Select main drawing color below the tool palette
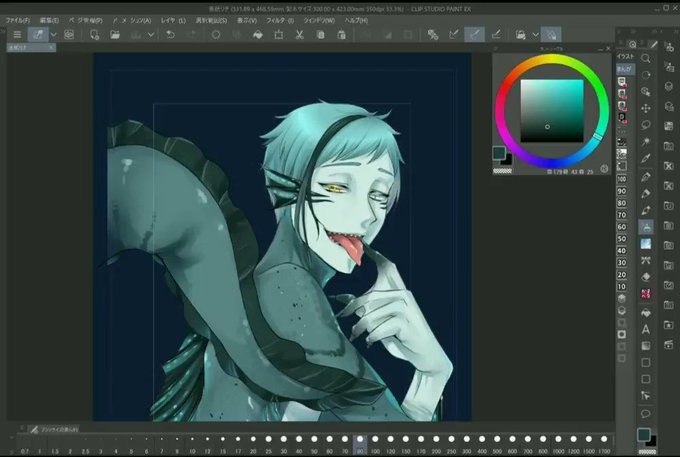The image size is (680, 457). tap(644, 434)
